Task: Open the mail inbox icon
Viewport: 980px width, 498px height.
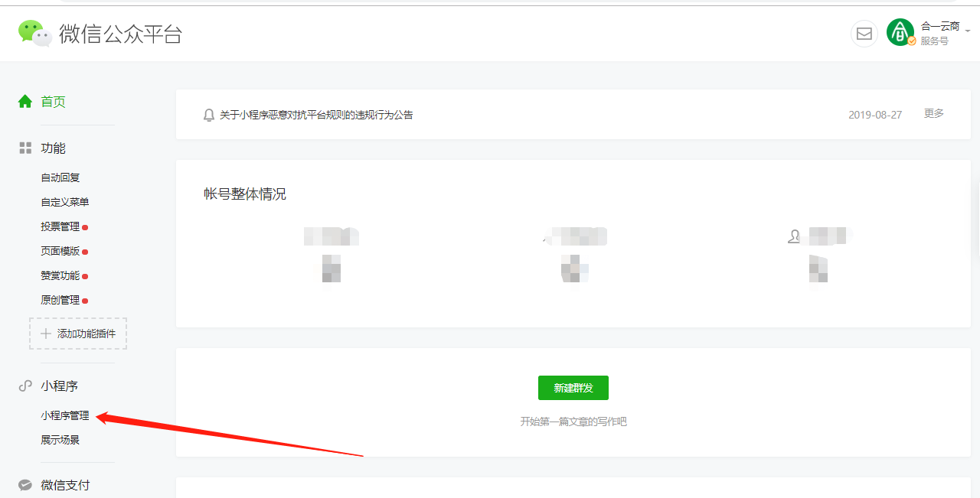Action: 864,34
